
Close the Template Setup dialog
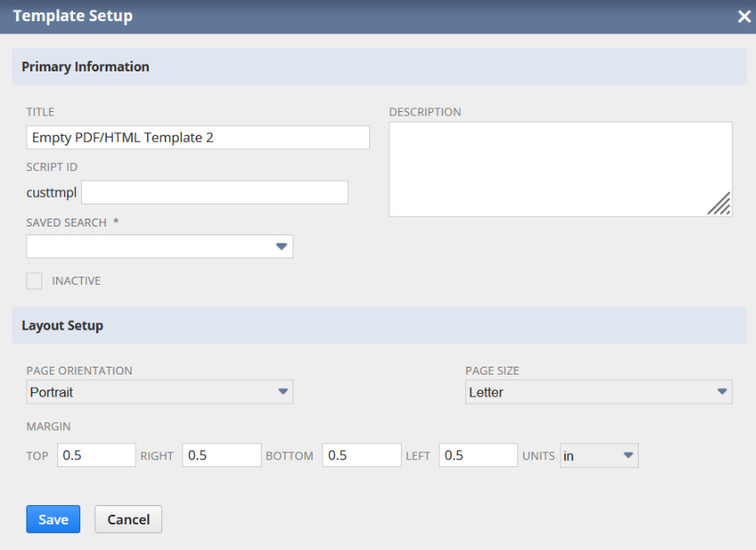(744, 17)
